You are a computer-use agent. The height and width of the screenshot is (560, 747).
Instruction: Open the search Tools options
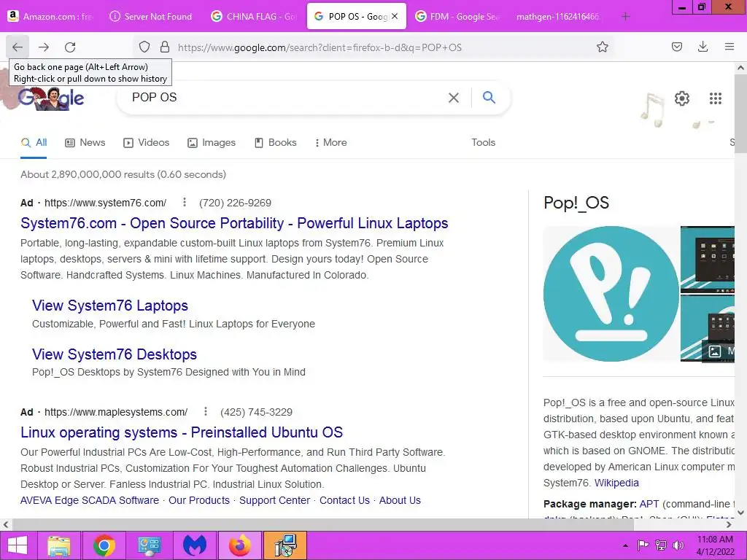[x=483, y=142]
